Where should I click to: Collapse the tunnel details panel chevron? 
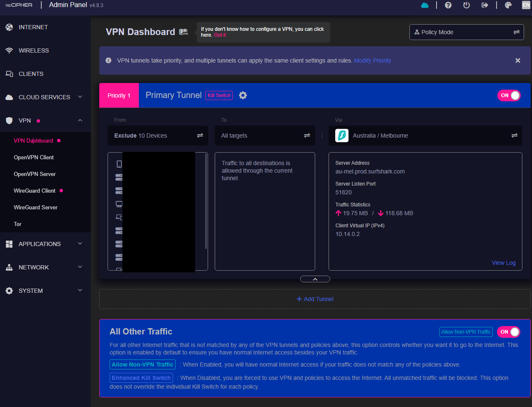tap(315, 279)
